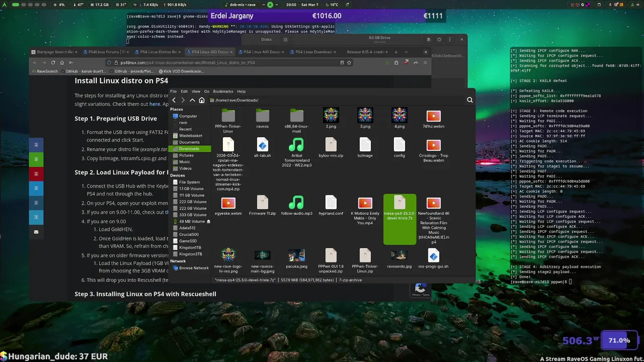The height and width of the screenshot is (362, 644).
Task: Switch to PS4 Linux Download browser tab
Action: tap(313, 52)
